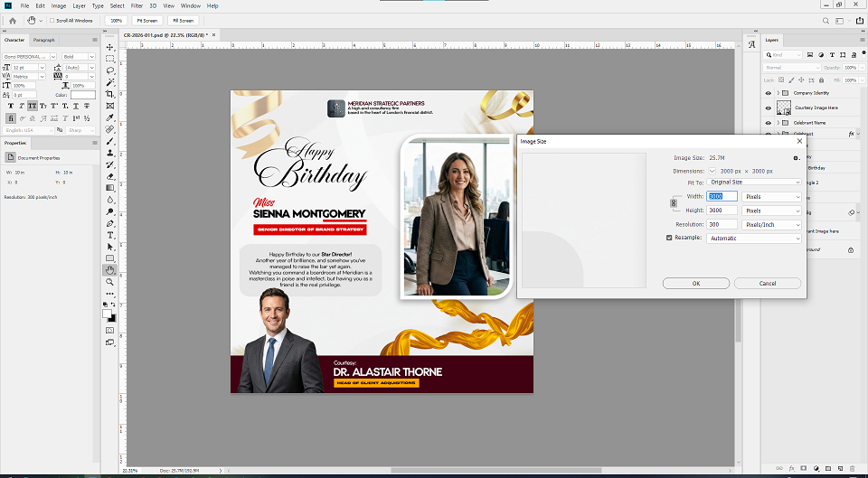Select the Move tool

tap(110, 47)
